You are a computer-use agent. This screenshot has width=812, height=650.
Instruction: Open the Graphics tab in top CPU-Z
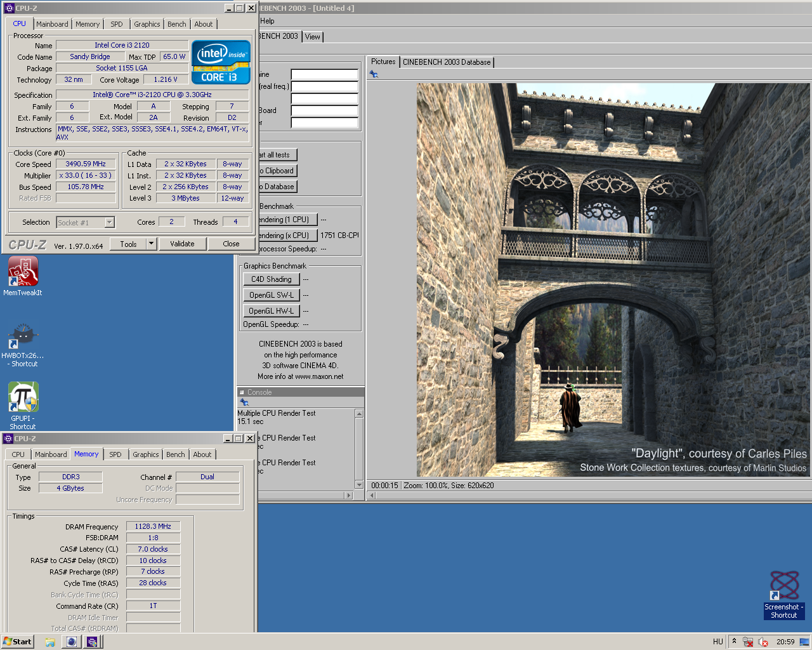(x=147, y=24)
